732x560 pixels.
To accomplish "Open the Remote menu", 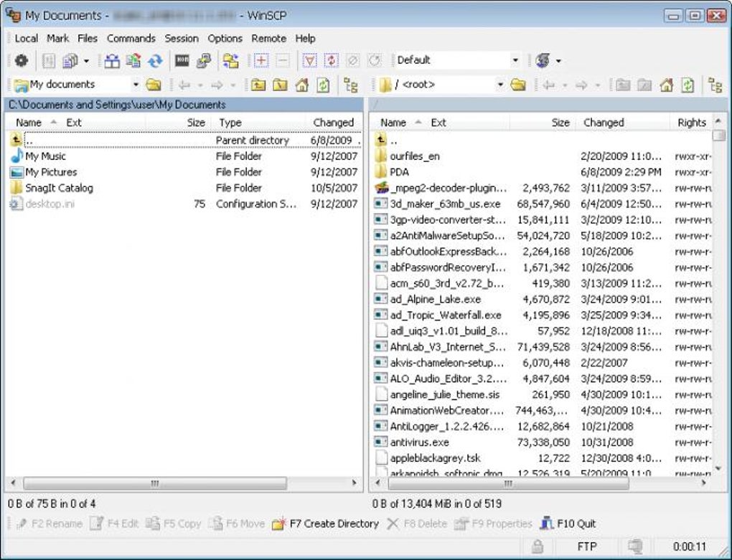I will (269, 38).
